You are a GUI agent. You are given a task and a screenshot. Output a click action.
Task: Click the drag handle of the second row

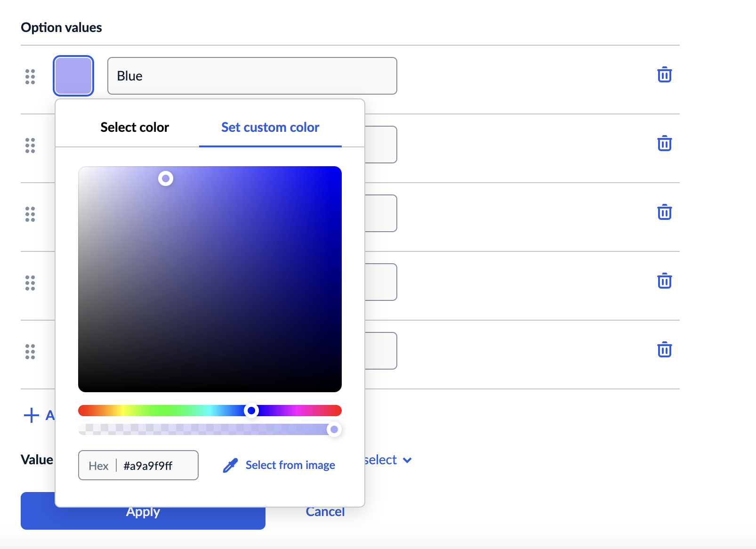click(30, 146)
